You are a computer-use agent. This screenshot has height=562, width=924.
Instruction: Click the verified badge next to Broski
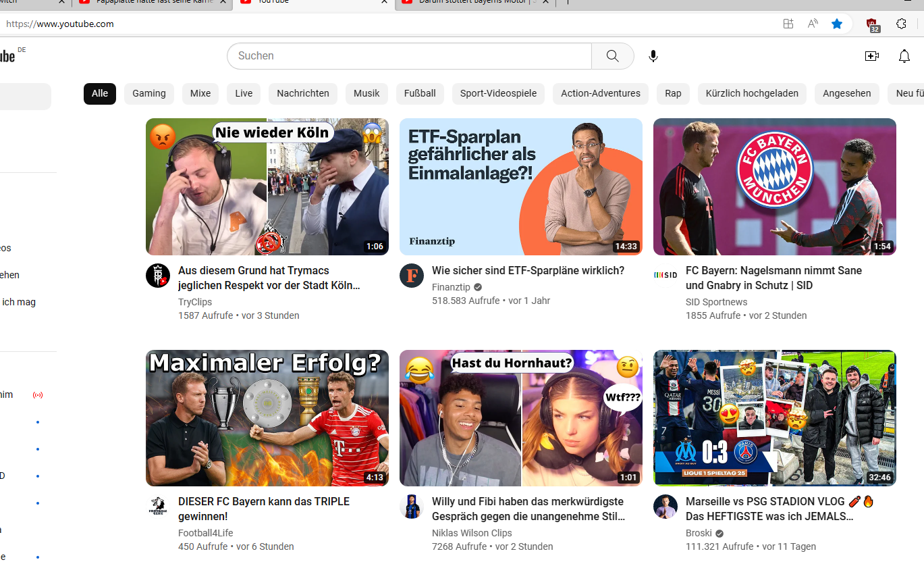pos(719,533)
